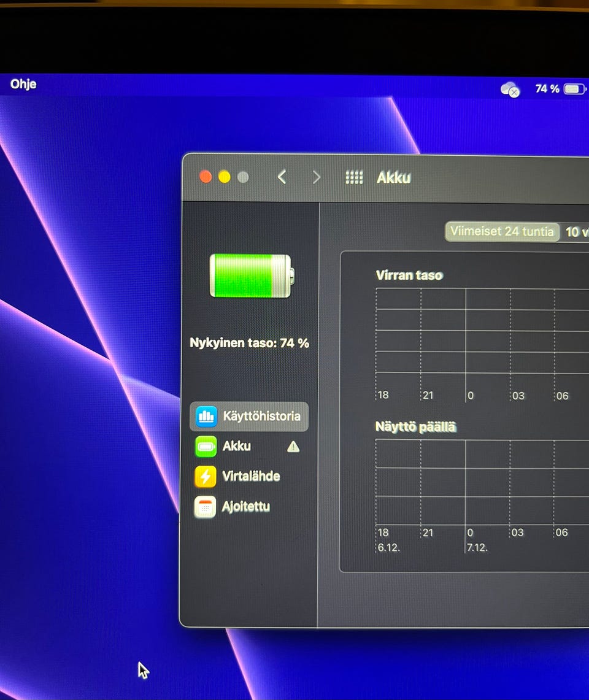Close the Akku window with red button

[x=206, y=177]
